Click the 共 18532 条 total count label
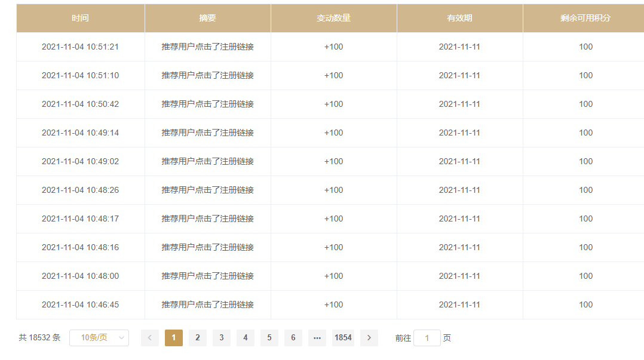644x360 pixels. (39, 338)
